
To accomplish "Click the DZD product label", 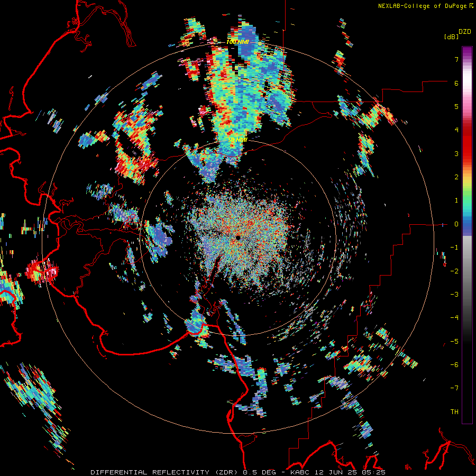I will (x=465, y=32).
